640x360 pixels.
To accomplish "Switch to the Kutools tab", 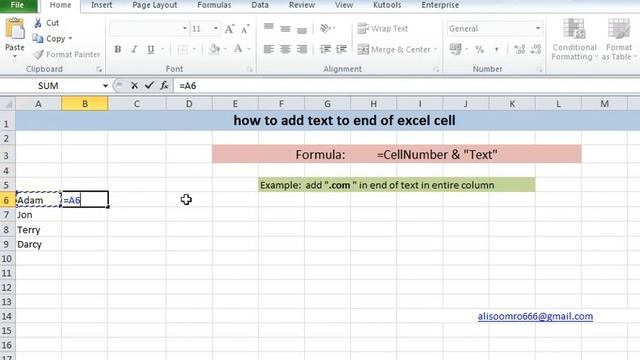I will coord(387,5).
